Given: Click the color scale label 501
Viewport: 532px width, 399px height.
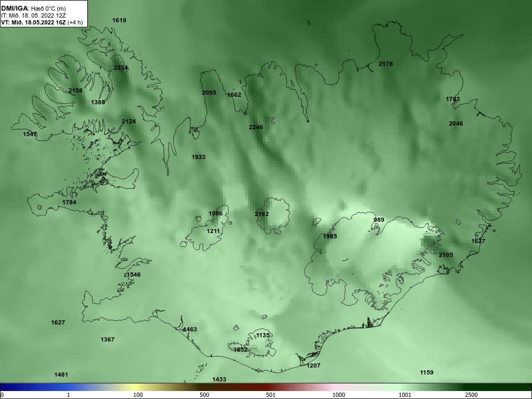Looking at the screenshot, I should [271, 395].
